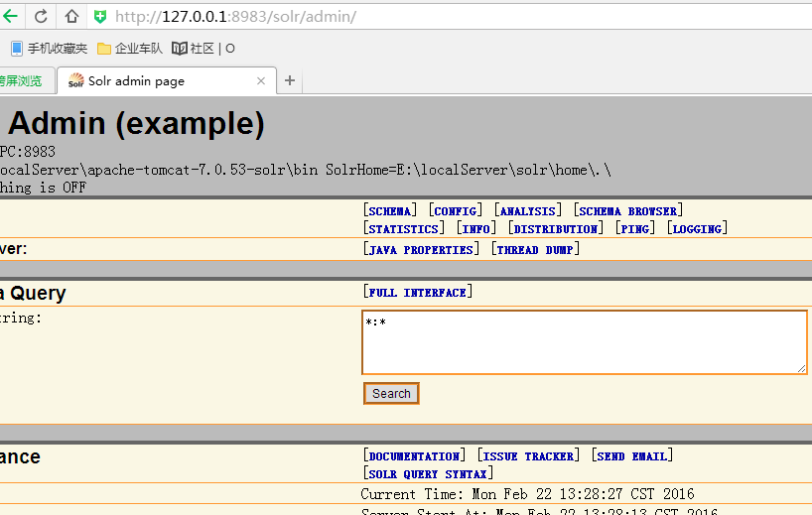Click the Admin (example) page heading

pos(136,123)
